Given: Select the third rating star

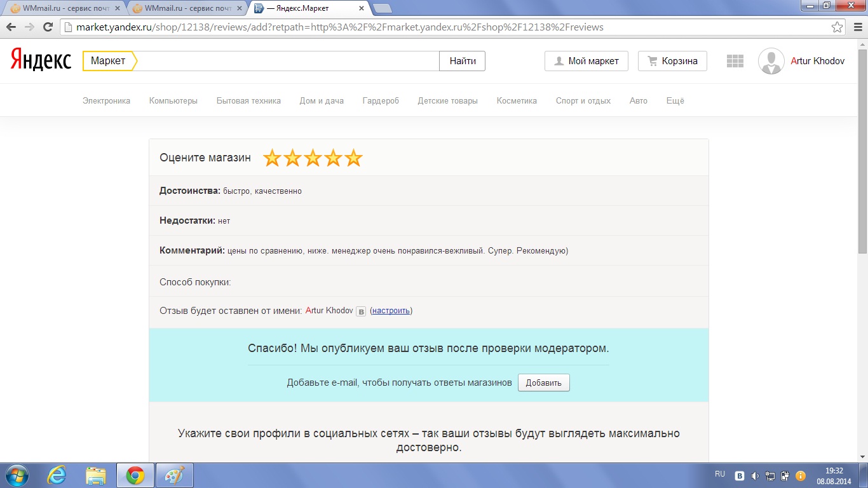Looking at the screenshot, I should (313, 158).
